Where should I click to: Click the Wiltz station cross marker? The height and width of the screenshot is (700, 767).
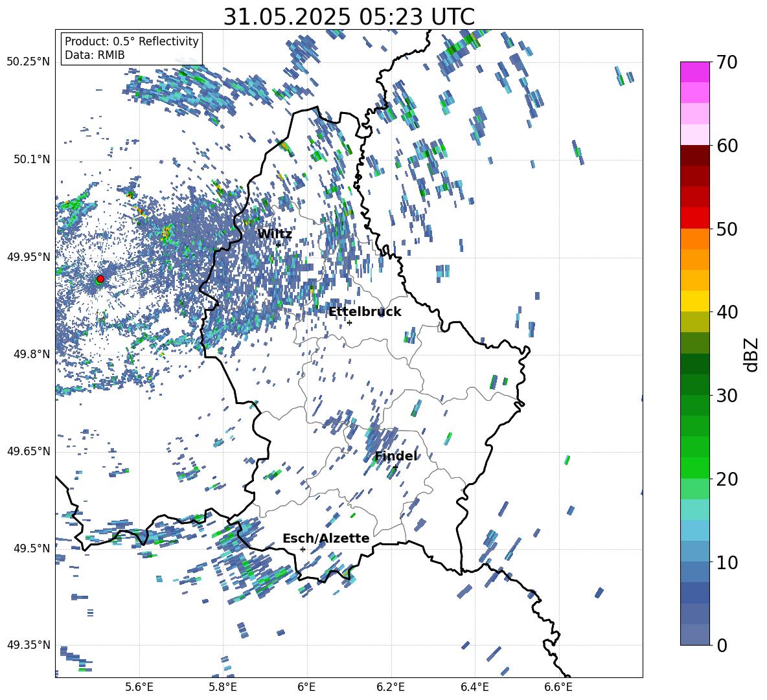(279, 244)
